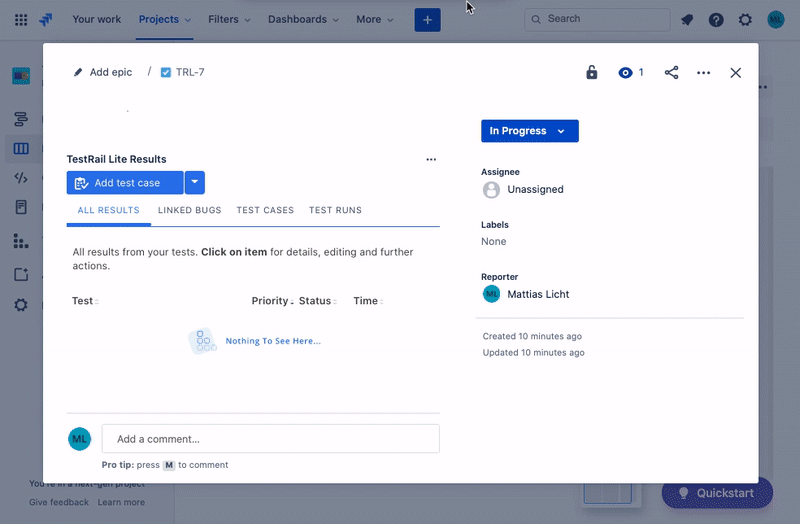
Task: Toggle the watch eye icon
Action: 625,72
